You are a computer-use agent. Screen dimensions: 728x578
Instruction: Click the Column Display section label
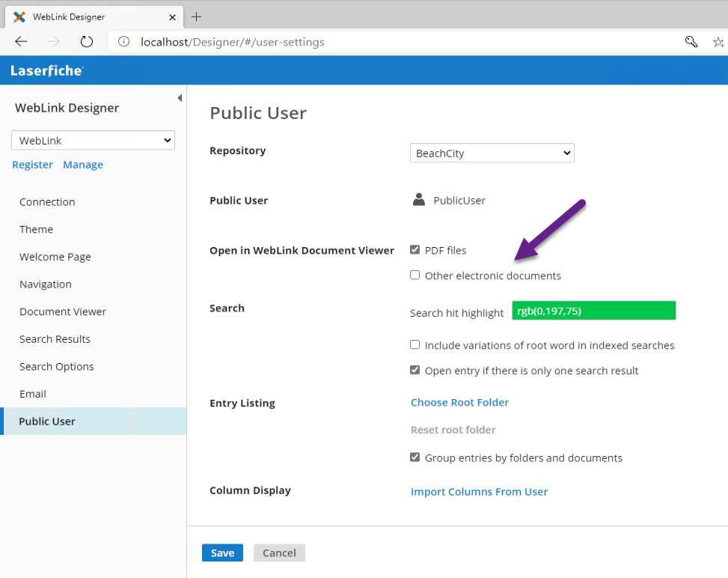(x=250, y=490)
